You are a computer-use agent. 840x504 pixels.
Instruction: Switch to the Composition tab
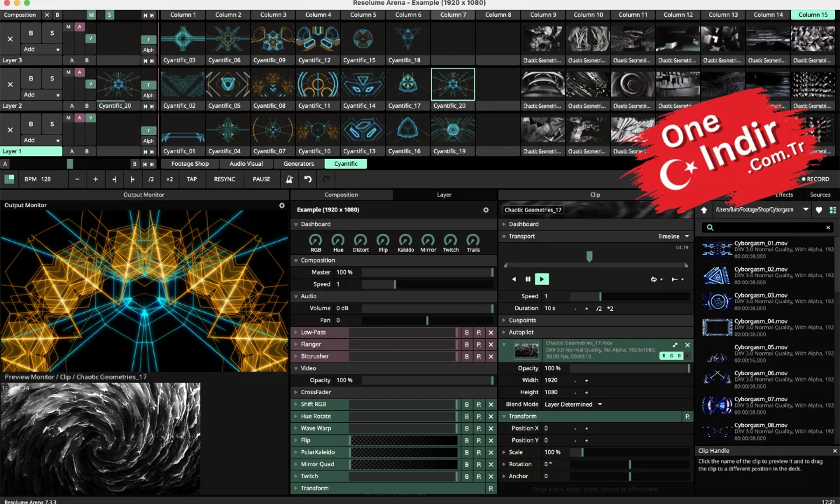tap(342, 195)
